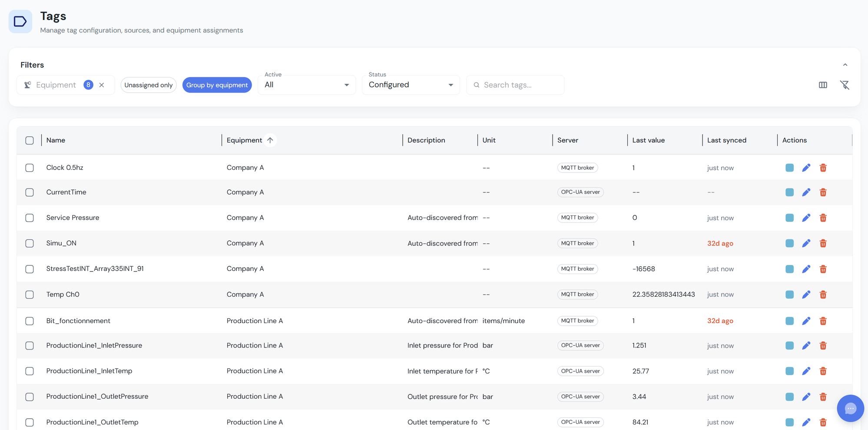This screenshot has width=868, height=430.
Task: Click the 32d ago value for Simu_ON
Action: (x=720, y=243)
